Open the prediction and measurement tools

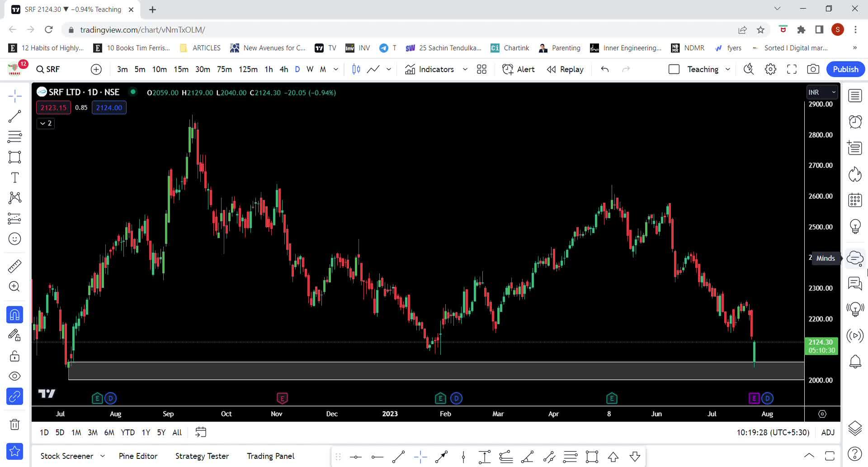15,219
